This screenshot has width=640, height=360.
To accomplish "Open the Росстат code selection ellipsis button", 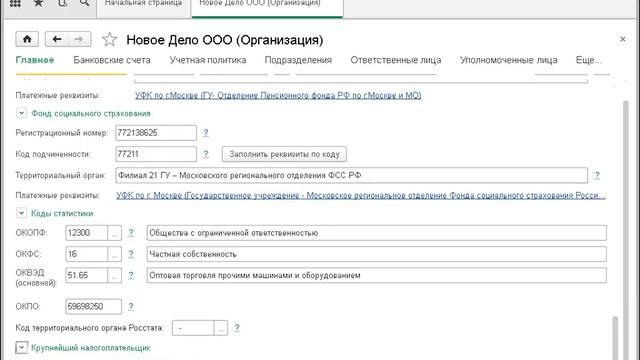I will 221,328.
